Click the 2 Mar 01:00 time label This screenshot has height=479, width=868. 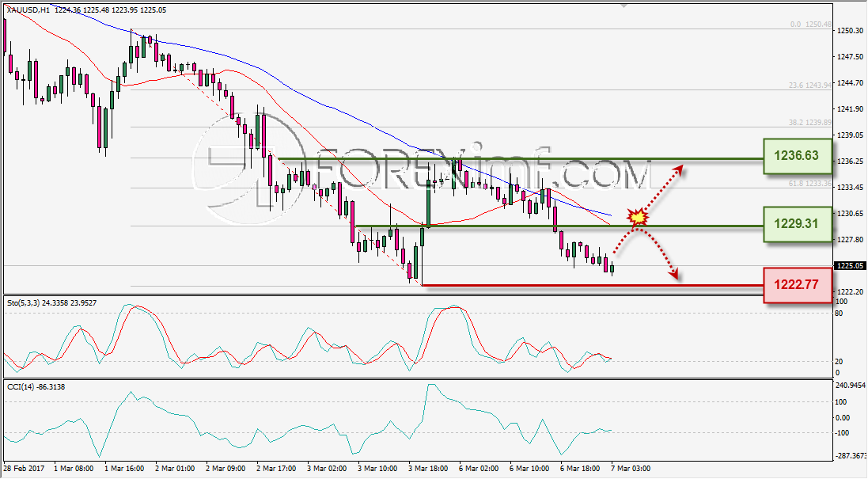click(x=175, y=469)
